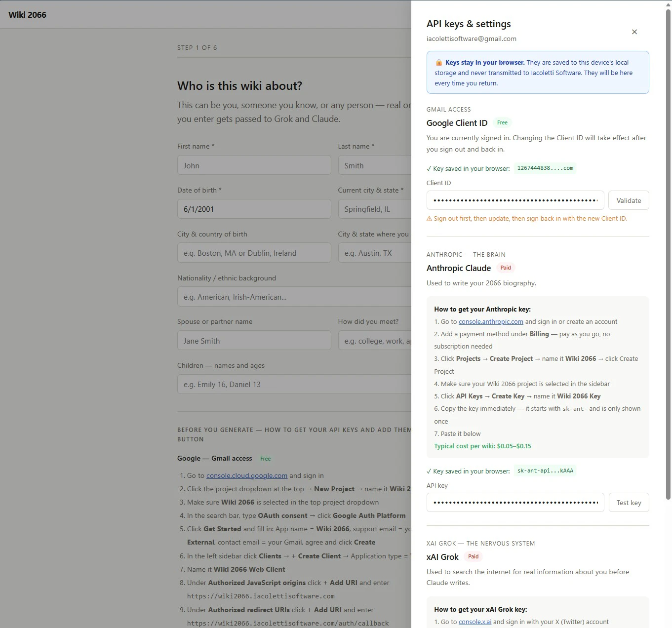Click the Free badge beside Google Client ID

(502, 122)
